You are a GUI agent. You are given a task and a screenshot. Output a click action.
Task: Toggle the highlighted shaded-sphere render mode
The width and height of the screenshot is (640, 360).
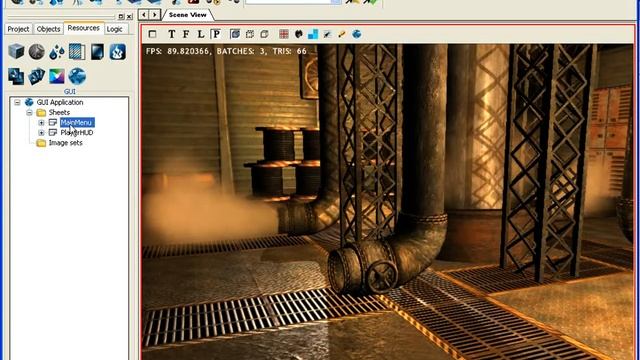coord(235,34)
